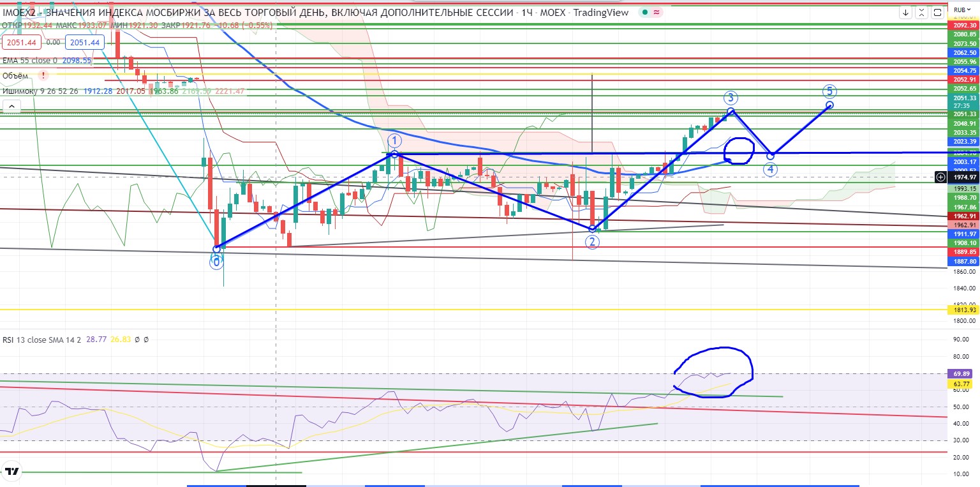
Task: Click the red 2051.44 sell price button
Action: (x=23, y=42)
